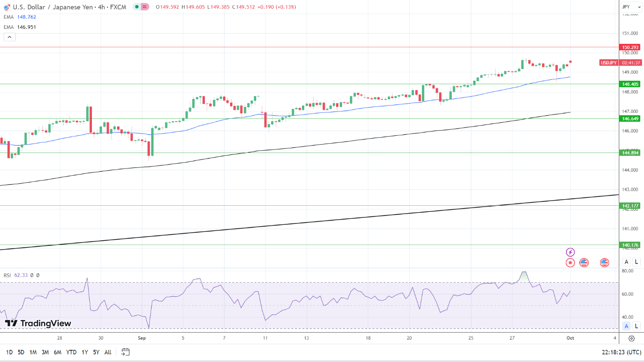Click the purple lightning bolt event marker

[570, 252]
